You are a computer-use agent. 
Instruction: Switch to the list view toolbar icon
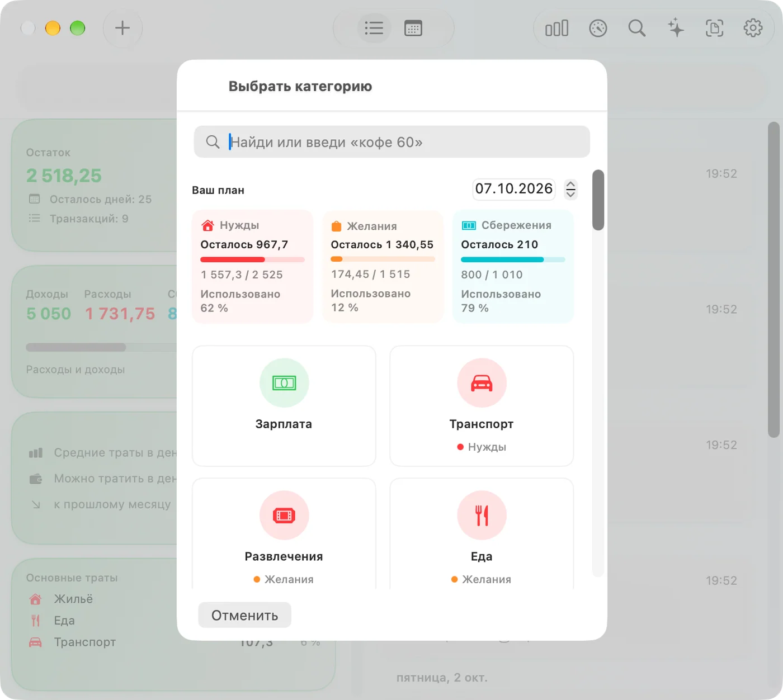374,28
